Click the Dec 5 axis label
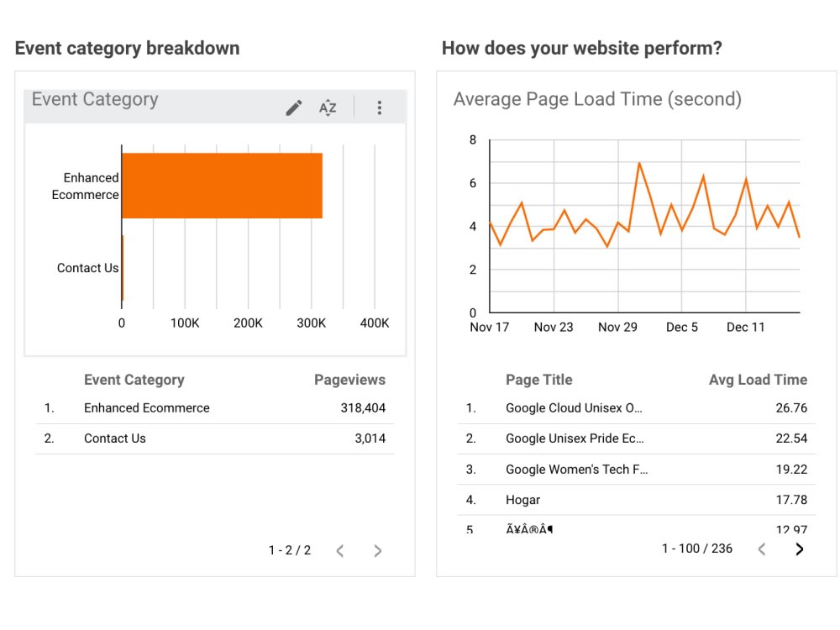The width and height of the screenshot is (840, 630). click(x=682, y=328)
